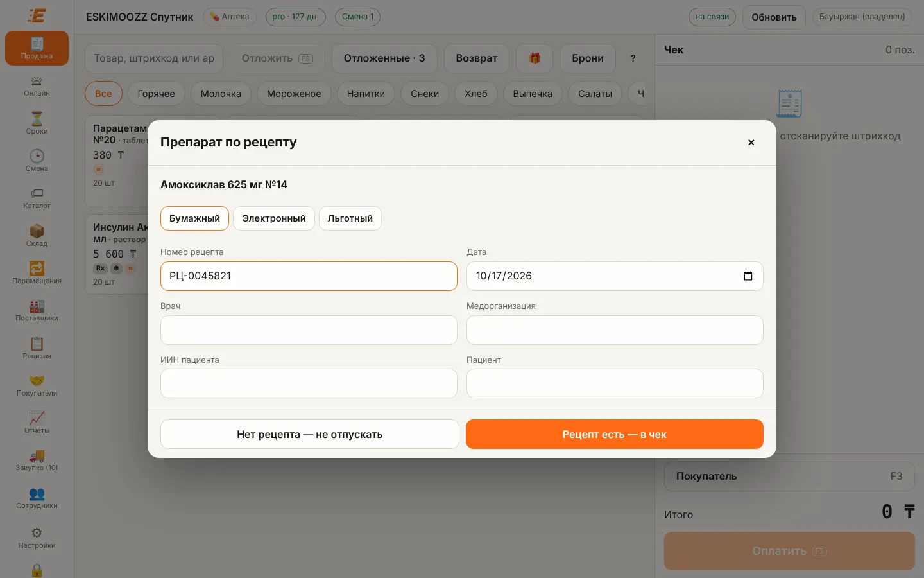Click the Медорганизация input field
This screenshot has height=578, width=924.
(615, 330)
